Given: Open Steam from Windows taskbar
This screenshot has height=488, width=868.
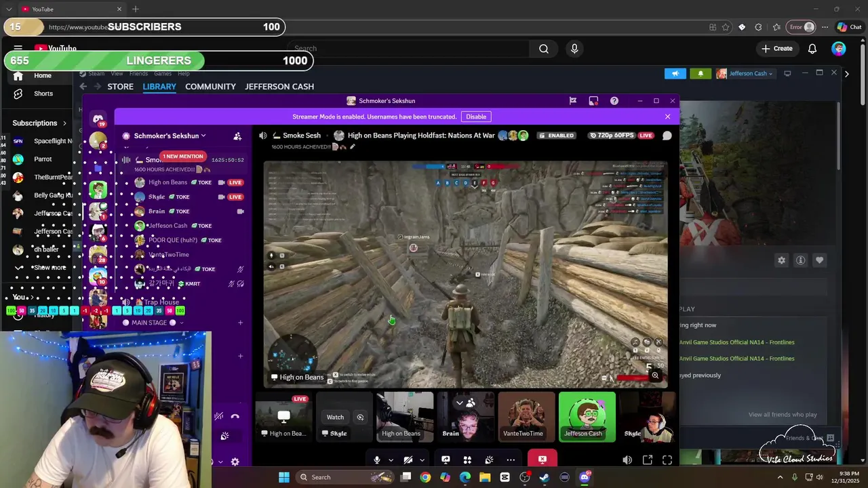Looking at the screenshot, I should [545, 477].
